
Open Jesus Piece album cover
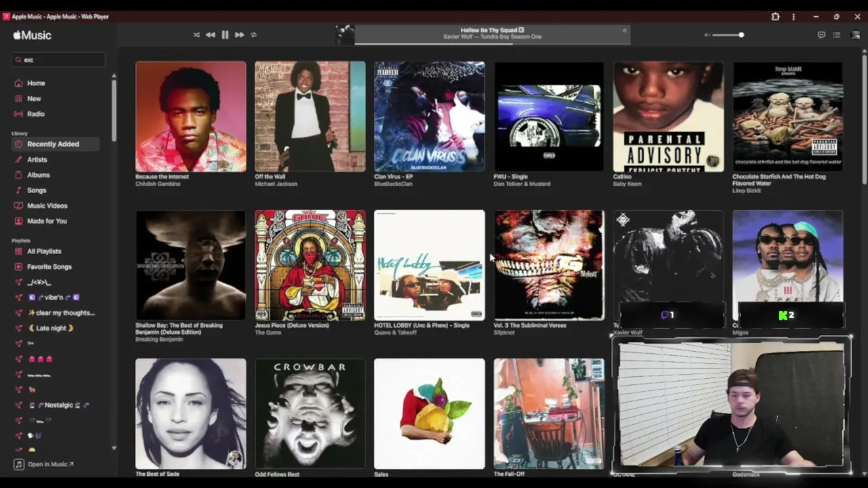pos(310,265)
